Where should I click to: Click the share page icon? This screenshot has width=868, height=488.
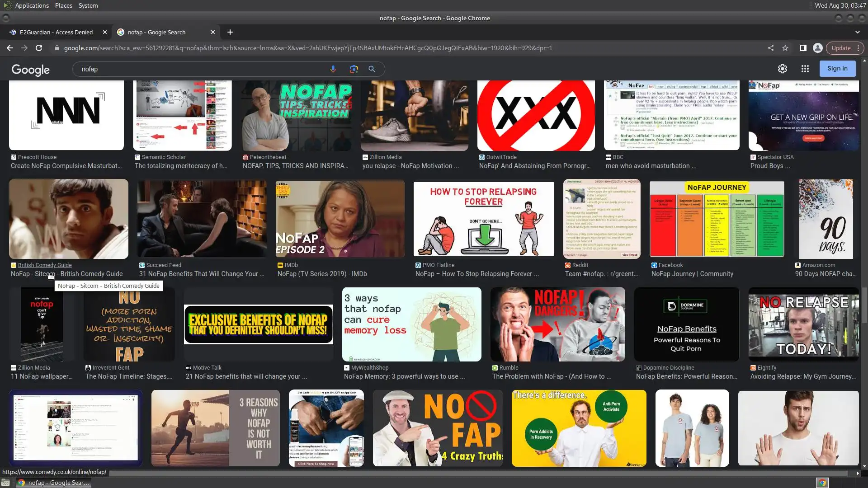click(x=770, y=48)
